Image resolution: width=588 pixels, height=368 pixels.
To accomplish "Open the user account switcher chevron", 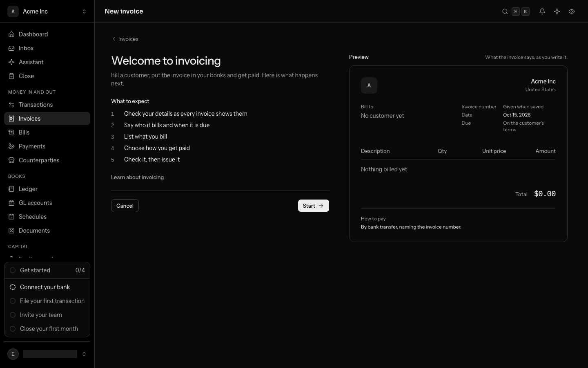I will point(84,354).
